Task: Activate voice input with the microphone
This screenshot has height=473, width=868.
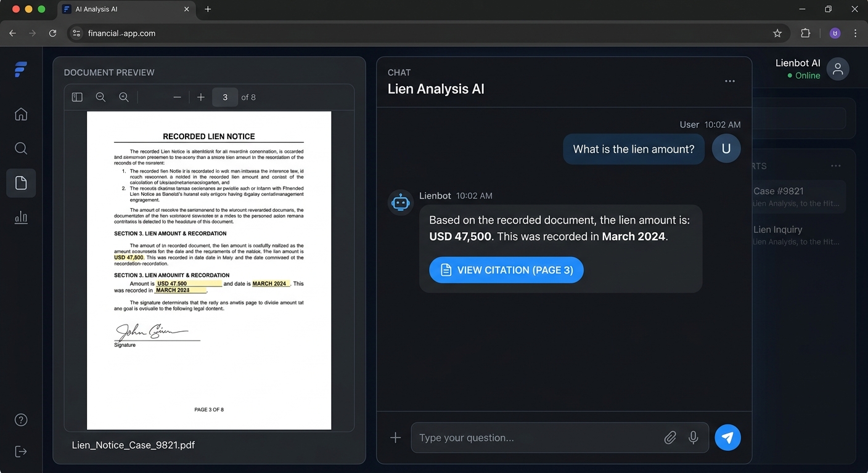Action: [693, 437]
